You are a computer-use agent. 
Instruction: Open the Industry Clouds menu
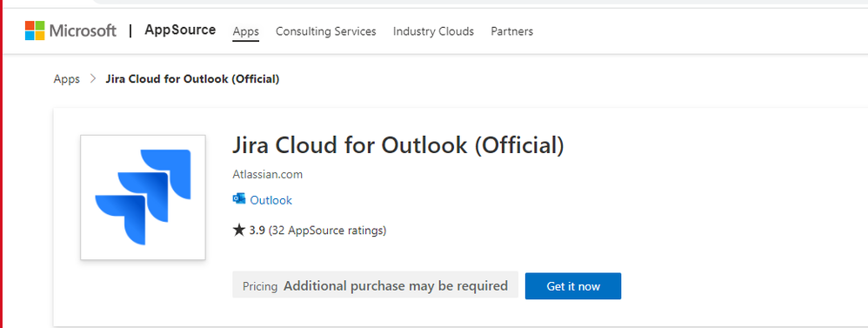pos(433,31)
